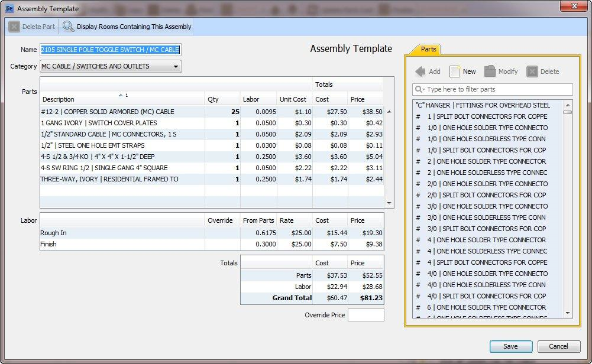Select the Rough In labor row
592x364 pixels.
pyautogui.click(x=118, y=233)
